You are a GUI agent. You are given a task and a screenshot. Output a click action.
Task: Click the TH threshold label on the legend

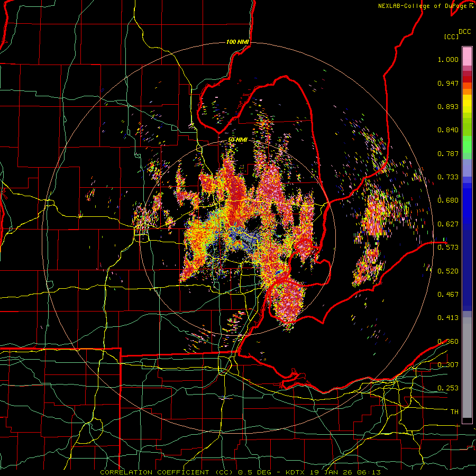click(x=454, y=412)
